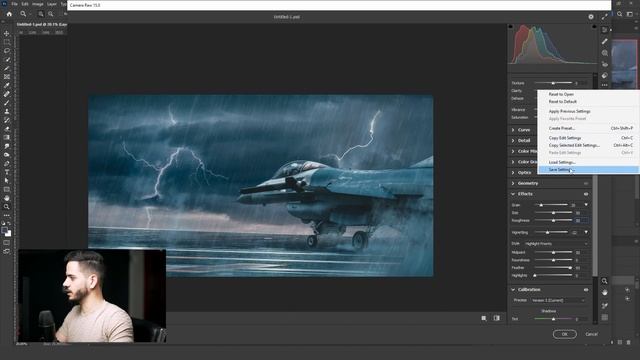Image resolution: width=640 pixels, height=360 pixels.
Task: Click the Shadows Tint calibration slider
Action: click(x=553, y=319)
